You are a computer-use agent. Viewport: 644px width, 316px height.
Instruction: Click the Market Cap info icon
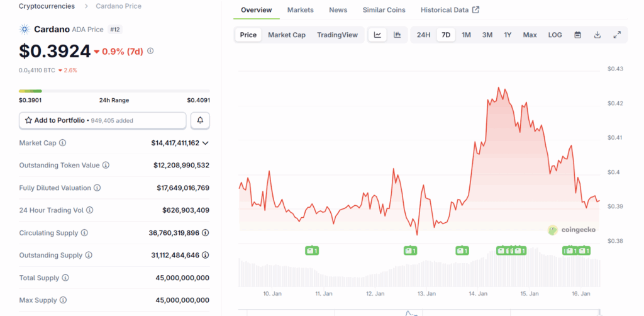62,143
